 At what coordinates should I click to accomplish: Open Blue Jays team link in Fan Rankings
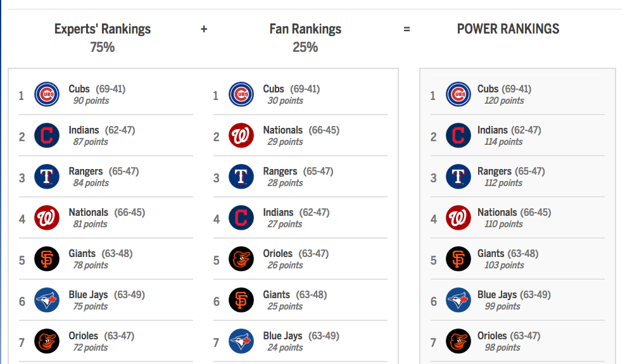pyautogui.click(x=282, y=336)
